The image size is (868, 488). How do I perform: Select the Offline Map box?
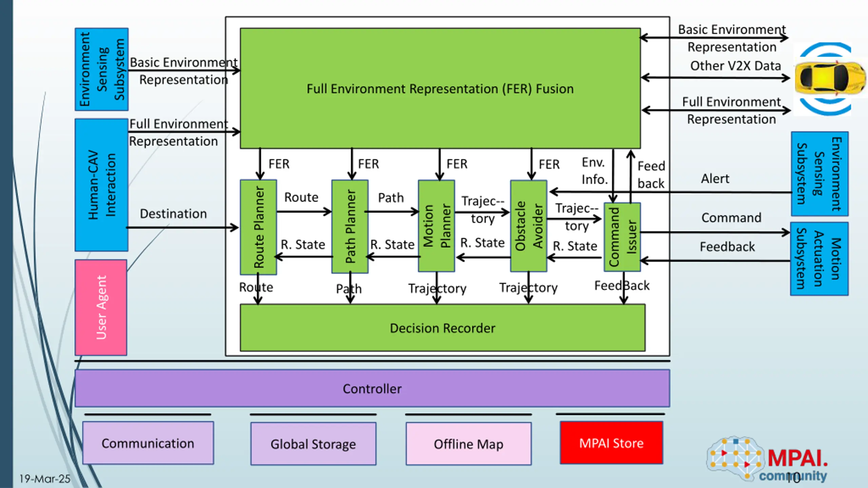click(x=469, y=444)
